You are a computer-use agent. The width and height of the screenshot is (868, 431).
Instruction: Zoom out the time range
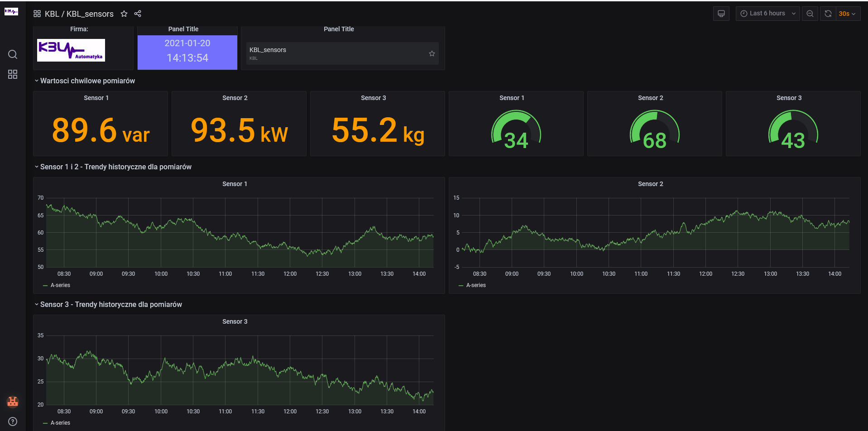point(810,14)
